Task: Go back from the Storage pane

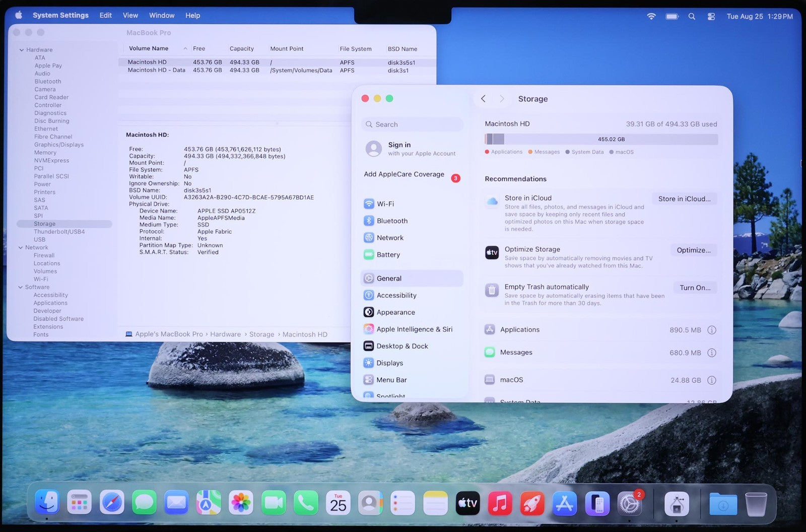Action: [483, 99]
